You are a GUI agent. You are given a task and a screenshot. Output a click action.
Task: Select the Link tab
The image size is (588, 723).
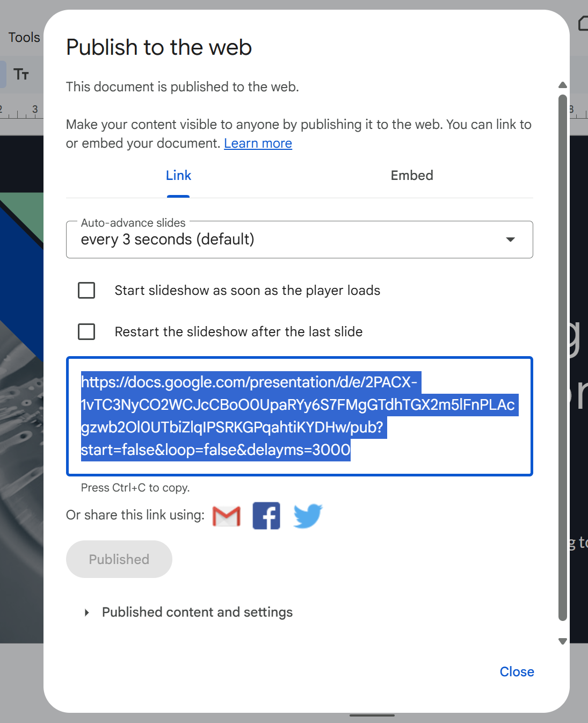pyautogui.click(x=178, y=176)
